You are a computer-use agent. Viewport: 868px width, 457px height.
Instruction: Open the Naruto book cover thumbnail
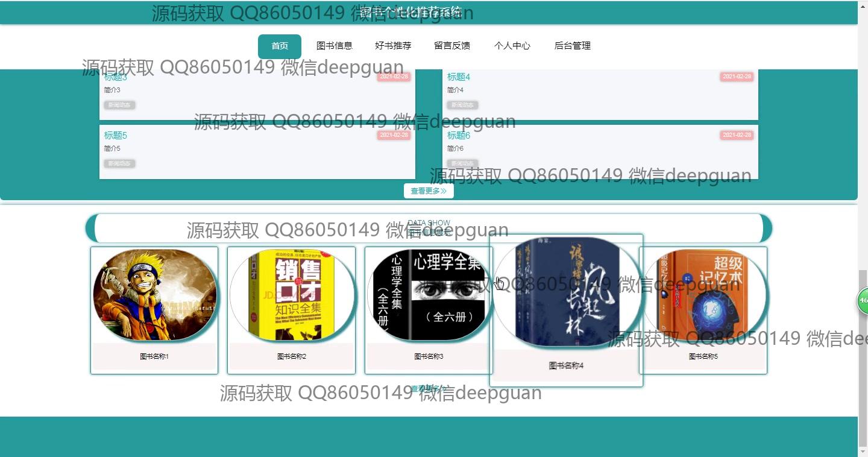(154, 295)
